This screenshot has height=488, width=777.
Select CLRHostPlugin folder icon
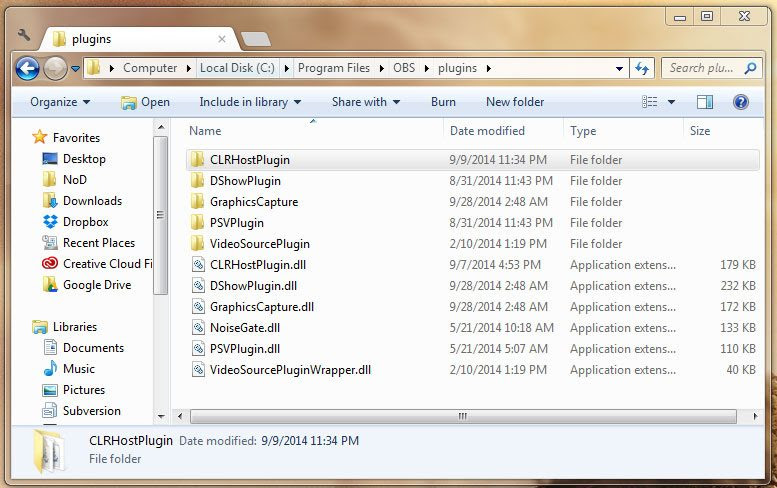point(198,160)
